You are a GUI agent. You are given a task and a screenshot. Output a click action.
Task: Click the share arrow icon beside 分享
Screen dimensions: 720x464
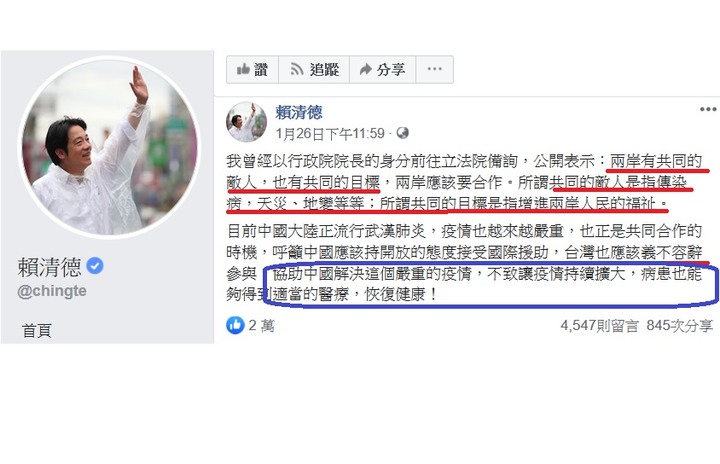pos(366,69)
